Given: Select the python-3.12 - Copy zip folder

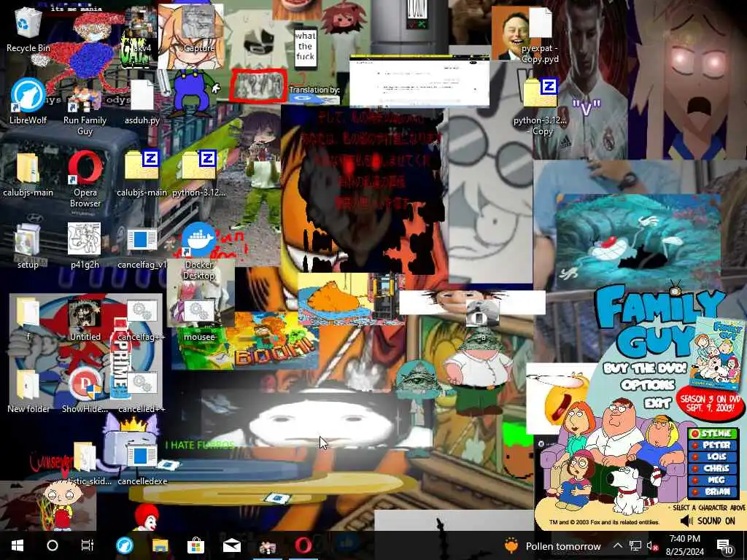Looking at the screenshot, I should [x=541, y=93].
